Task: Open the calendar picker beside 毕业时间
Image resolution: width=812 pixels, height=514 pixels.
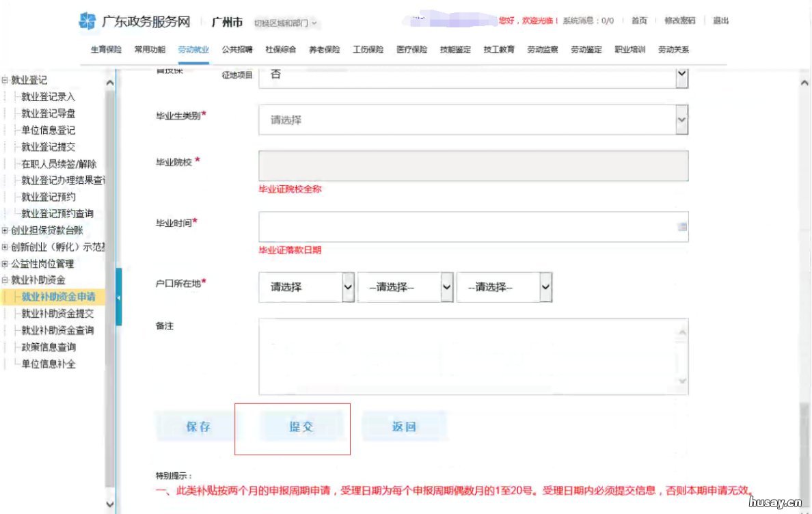Action: (681, 227)
